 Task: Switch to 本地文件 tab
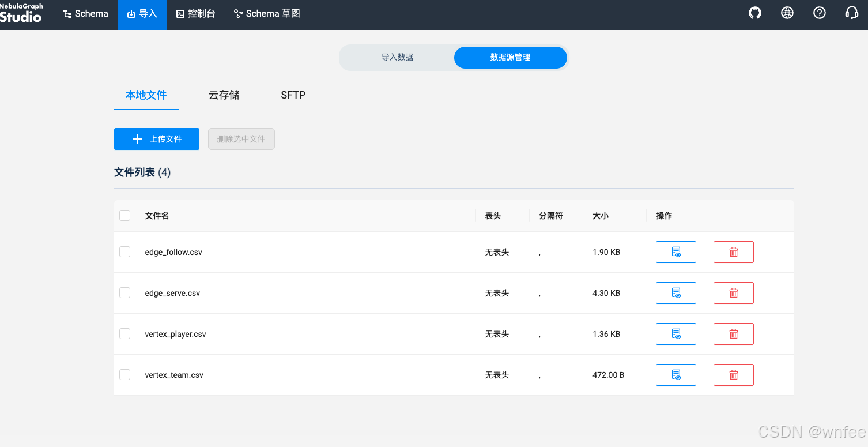pos(146,95)
